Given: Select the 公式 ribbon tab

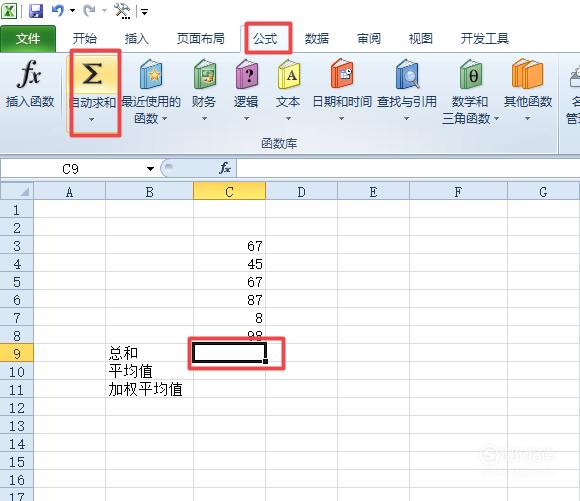Looking at the screenshot, I should pos(265,38).
